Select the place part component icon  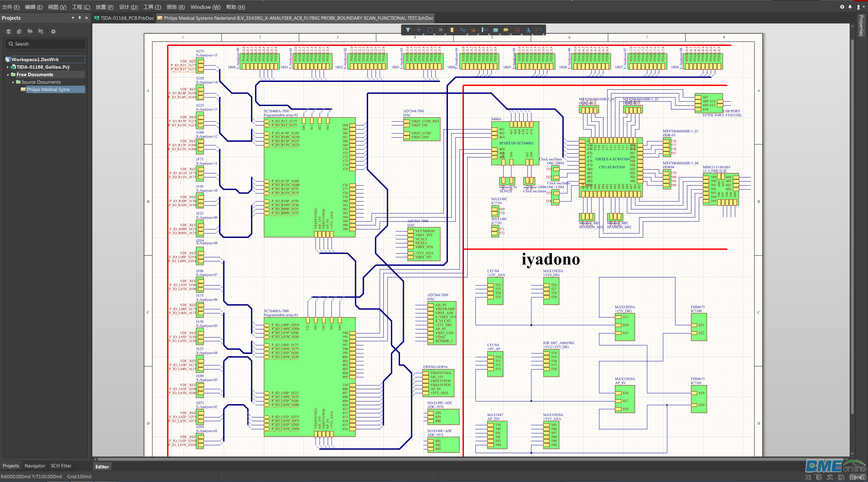(x=452, y=30)
